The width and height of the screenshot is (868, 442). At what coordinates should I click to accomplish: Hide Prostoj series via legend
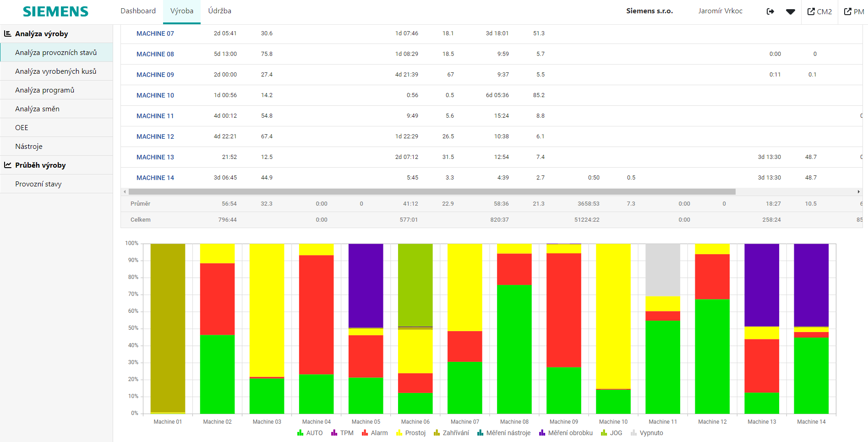point(411,433)
